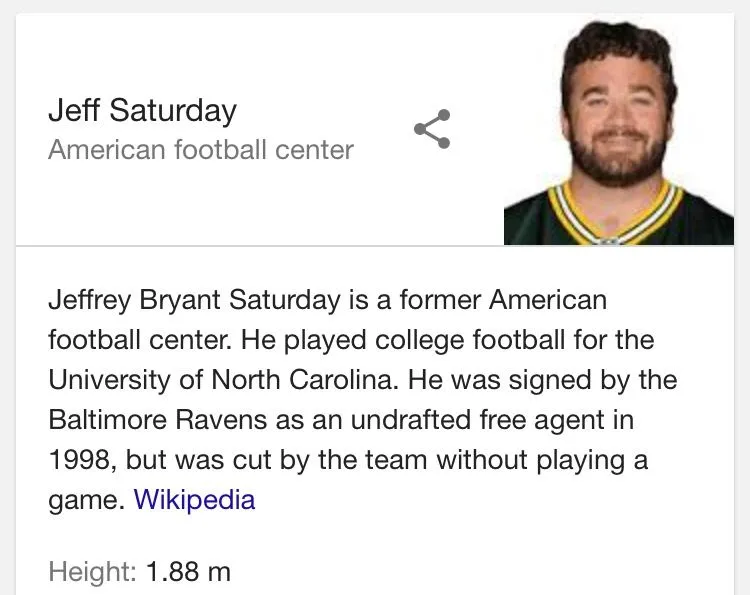Screen dimensions: 750x595
Task: Select "Baltimore Ravens" text in description
Action: pyautogui.click(x=158, y=420)
